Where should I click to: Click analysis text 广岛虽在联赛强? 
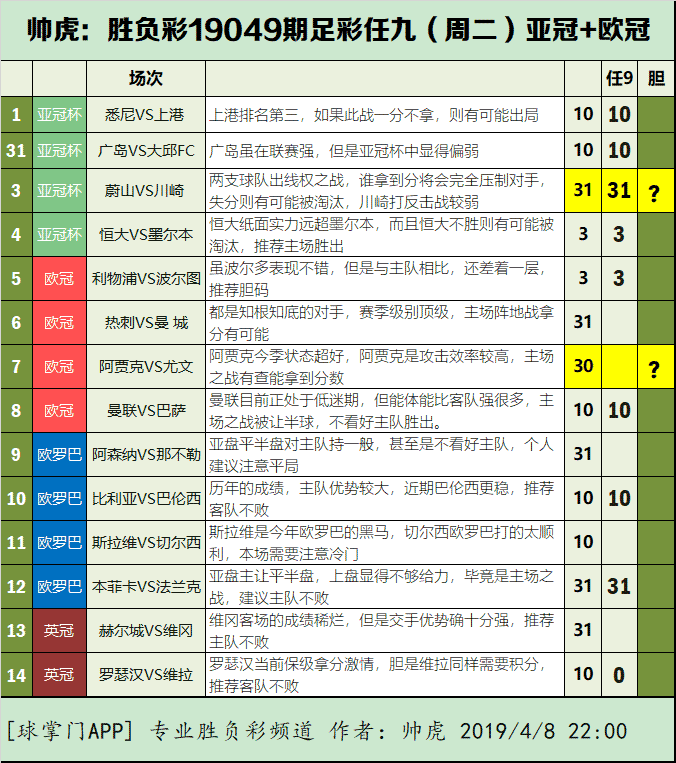click(x=262, y=151)
